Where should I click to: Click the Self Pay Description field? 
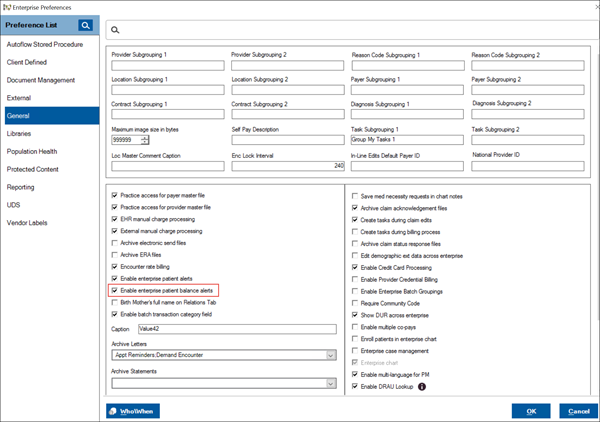click(x=288, y=140)
